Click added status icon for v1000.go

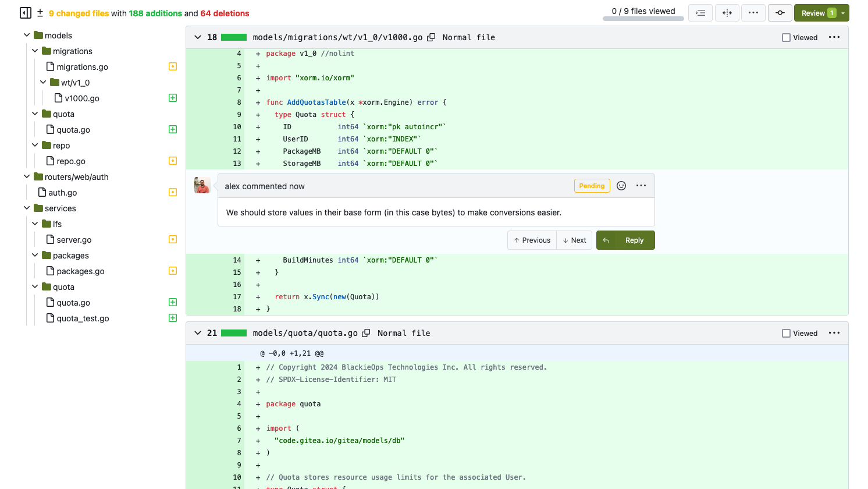[x=173, y=98]
